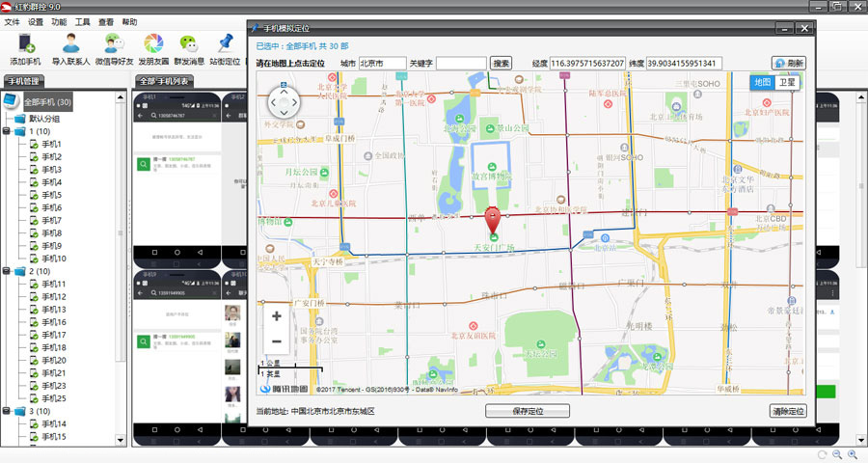The height and width of the screenshot is (463, 868).
Task: Click 景山公园 park icon on map
Action: (x=490, y=128)
